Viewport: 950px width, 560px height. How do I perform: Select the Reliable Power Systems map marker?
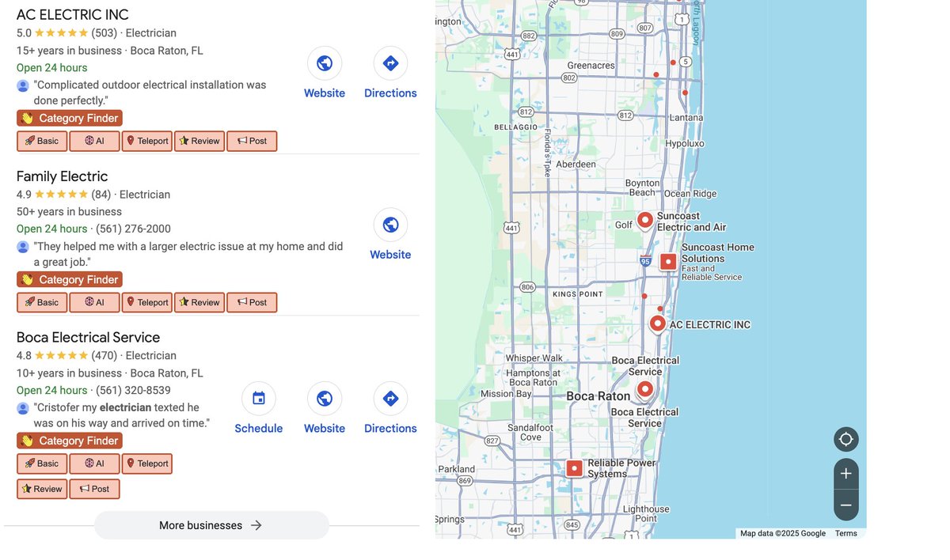pos(575,468)
